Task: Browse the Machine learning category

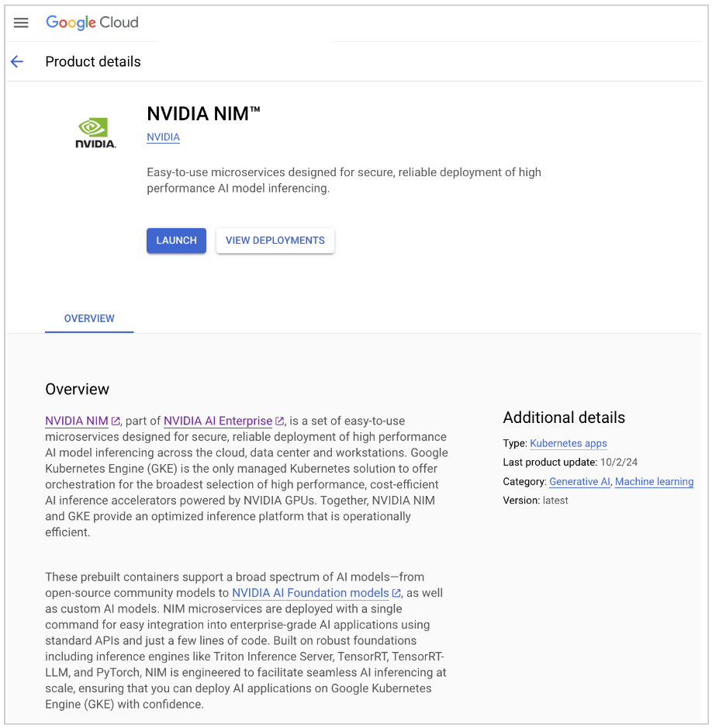Action: click(654, 482)
